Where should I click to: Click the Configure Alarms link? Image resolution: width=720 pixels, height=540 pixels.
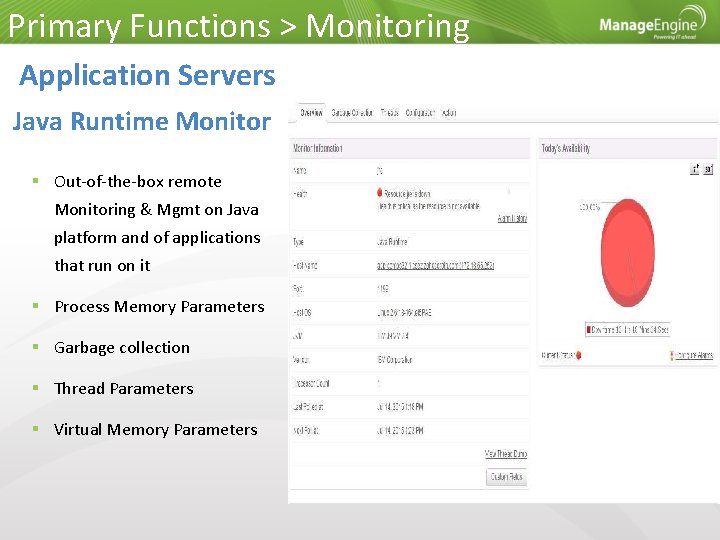click(x=694, y=355)
